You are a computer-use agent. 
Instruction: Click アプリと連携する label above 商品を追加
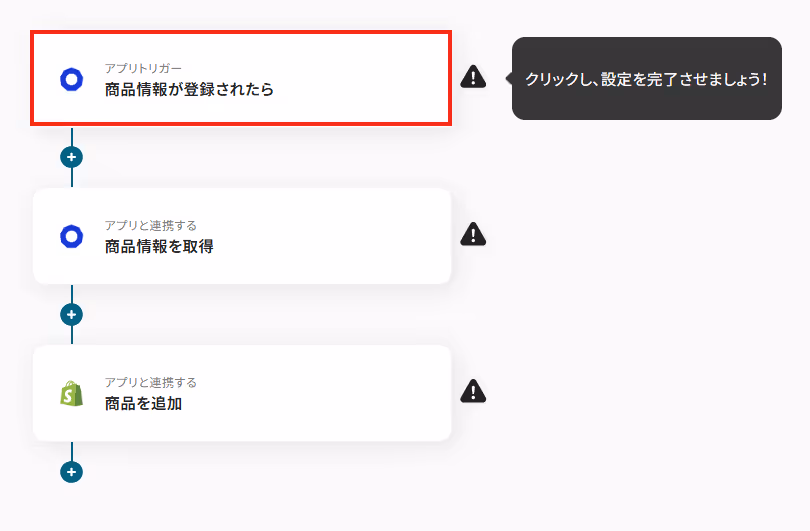[x=151, y=383]
